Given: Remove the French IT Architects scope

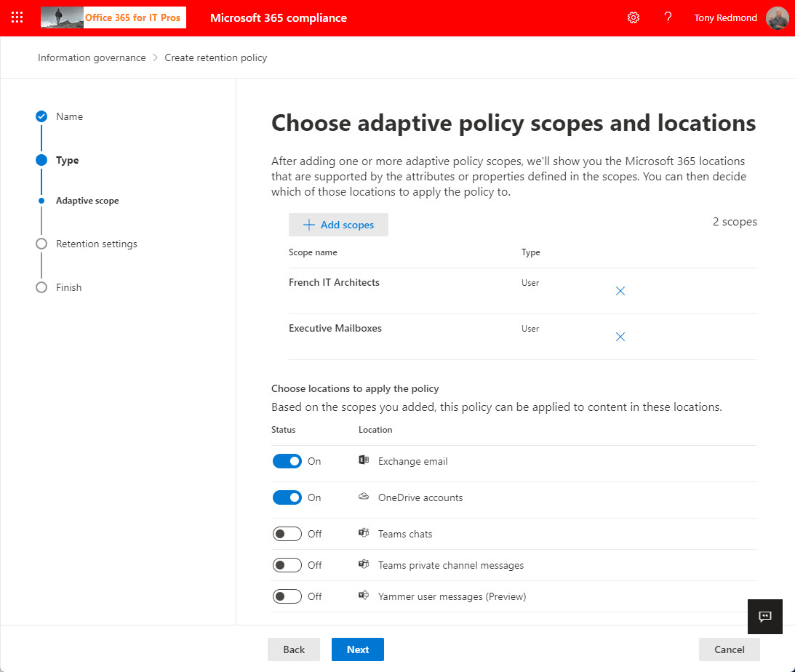Looking at the screenshot, I should 620,290.
